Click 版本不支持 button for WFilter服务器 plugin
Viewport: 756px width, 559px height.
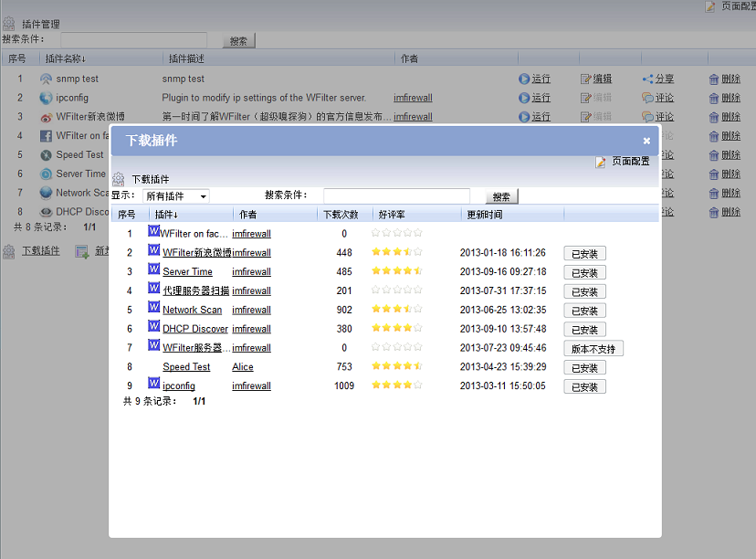(x=593, y=349)
